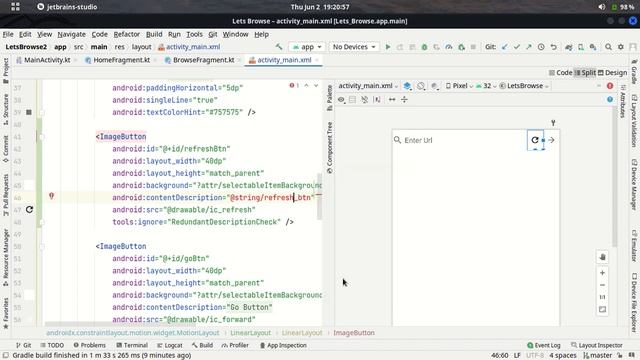Viewport: 640px width, 360px height.
Task: Click the zoom to fit screen icon
Action: pyautogui.click(x=602, y=309)
